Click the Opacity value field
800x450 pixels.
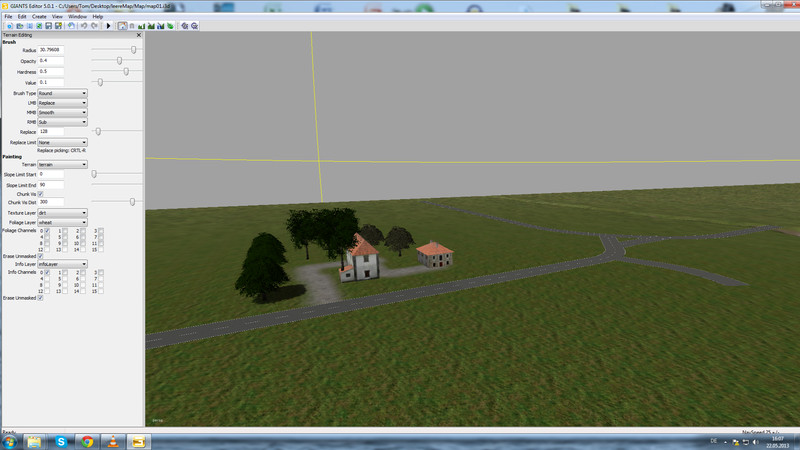pos(51,61)
